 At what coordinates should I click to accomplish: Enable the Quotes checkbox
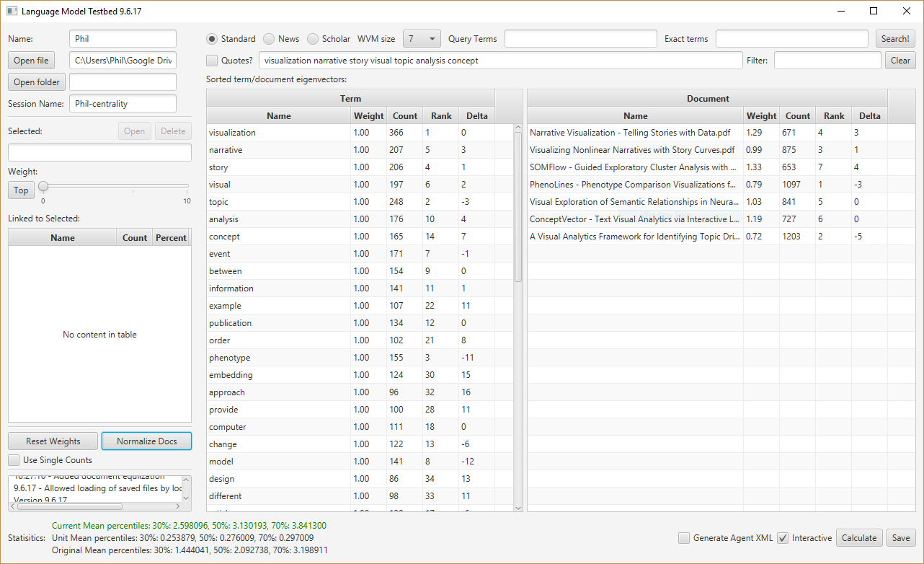coord(212,61)
